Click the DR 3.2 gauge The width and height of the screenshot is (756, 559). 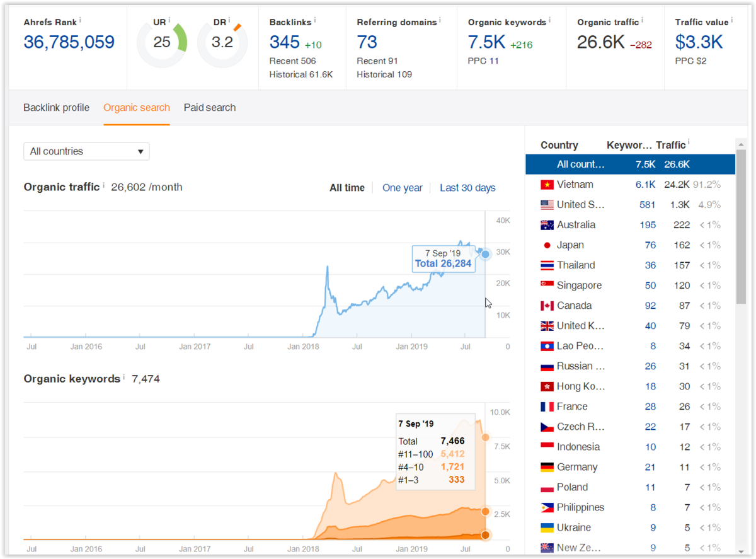click(x=222, y=43)
